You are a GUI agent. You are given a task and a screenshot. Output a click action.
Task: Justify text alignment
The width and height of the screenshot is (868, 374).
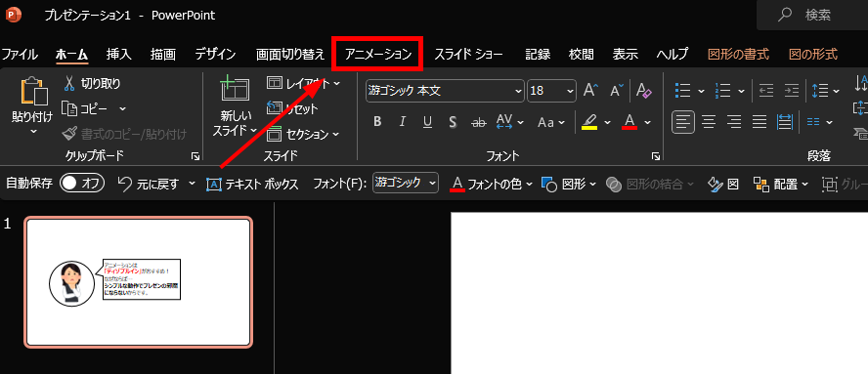click(759, 122)
